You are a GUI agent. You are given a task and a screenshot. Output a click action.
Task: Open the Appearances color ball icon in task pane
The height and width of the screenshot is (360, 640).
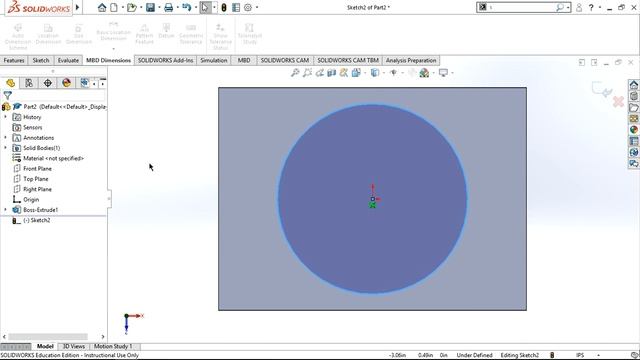point(633,130)
